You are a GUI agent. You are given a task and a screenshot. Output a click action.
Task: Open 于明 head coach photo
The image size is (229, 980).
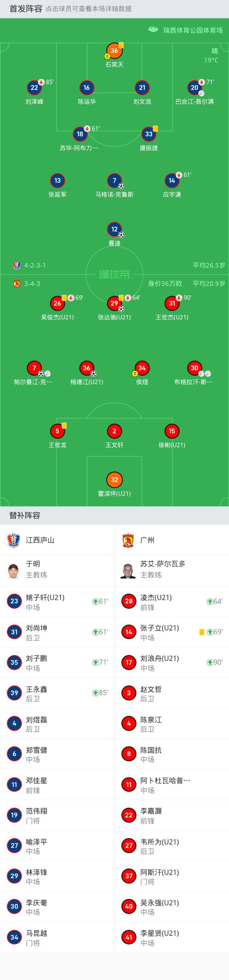14,571
